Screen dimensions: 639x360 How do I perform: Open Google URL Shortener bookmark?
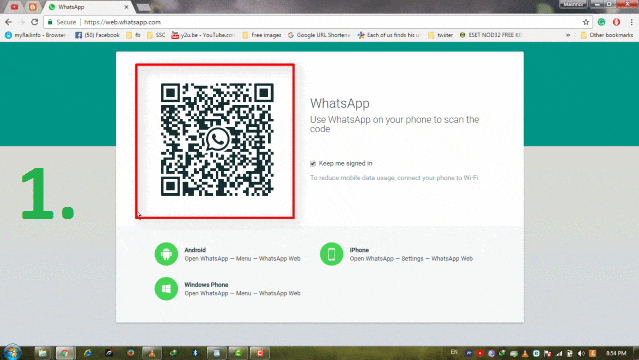319,35
